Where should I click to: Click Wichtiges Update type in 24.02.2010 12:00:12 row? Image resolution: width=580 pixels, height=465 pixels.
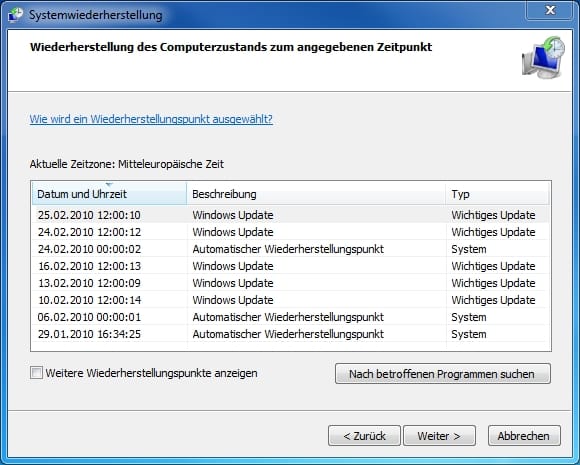point(493,232)
